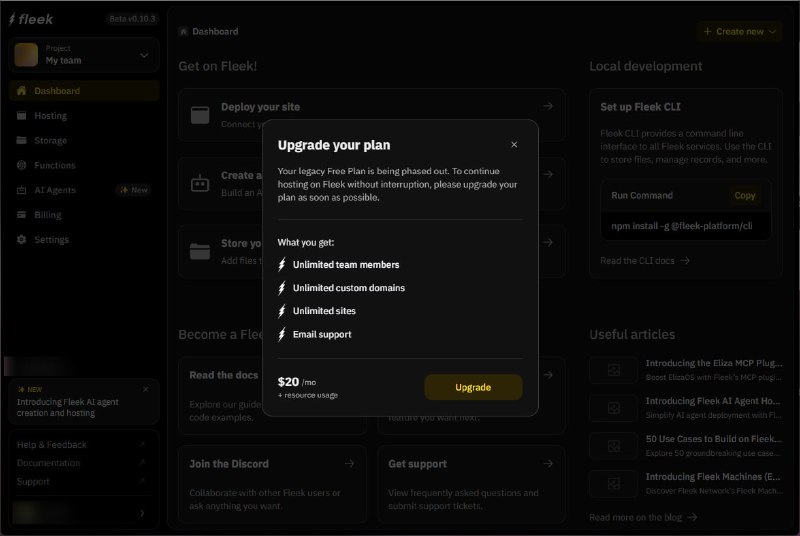This screenshot has height=536, width=800.
Task: Click the Get support card arrow
Action: coord(548,464)
